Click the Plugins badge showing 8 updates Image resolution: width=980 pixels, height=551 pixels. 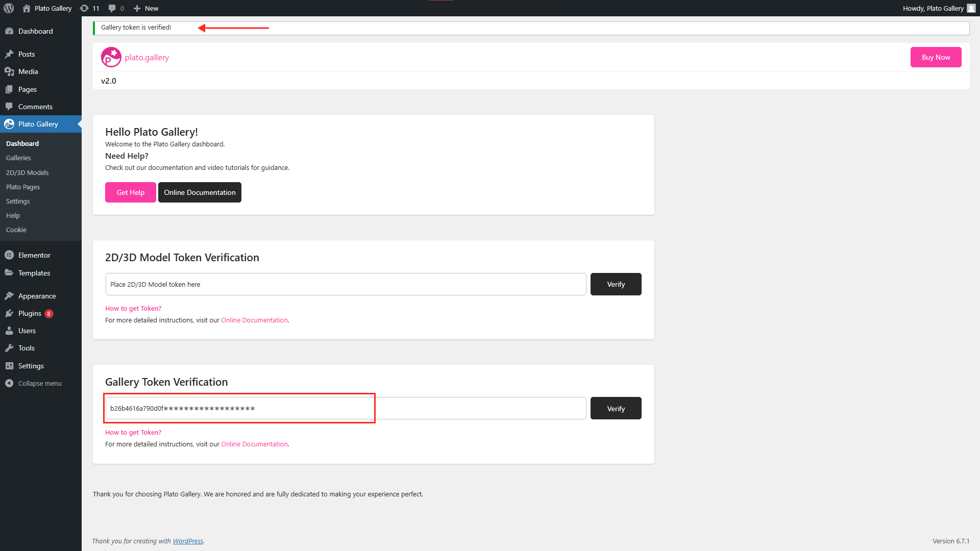point(48,313)
